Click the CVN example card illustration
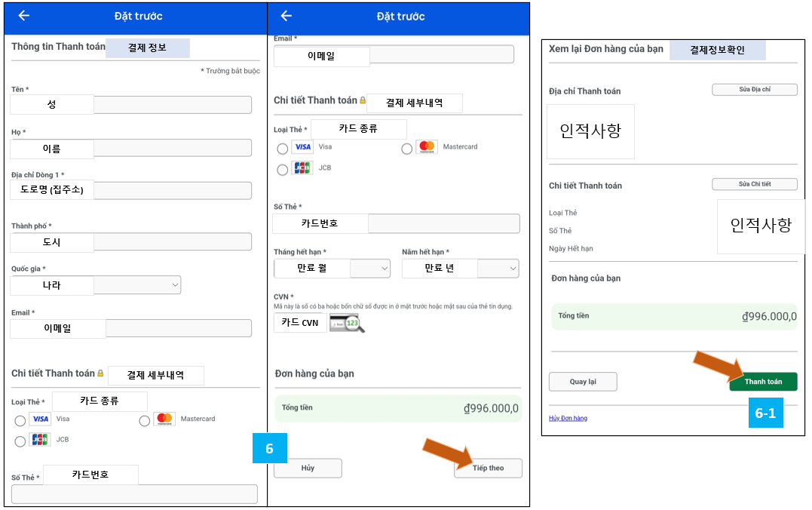The height and width of the screenshot is (510, 812). 347,321
